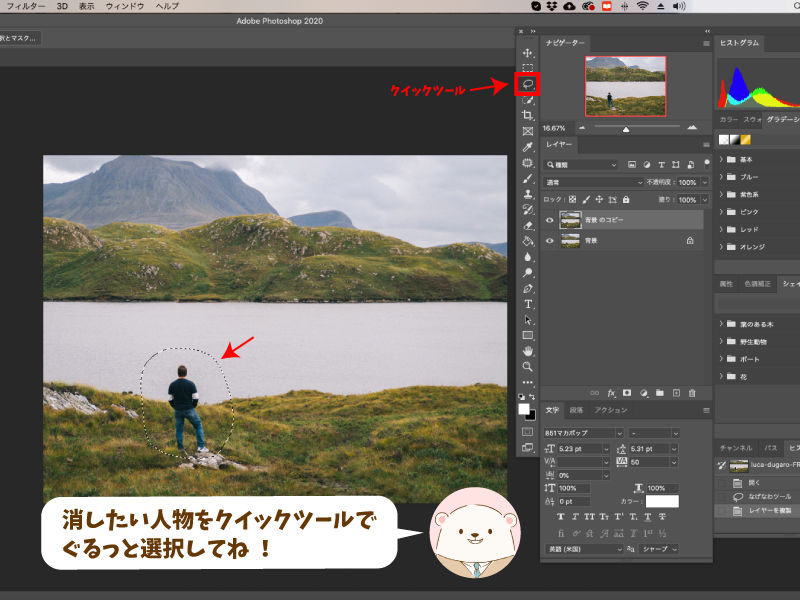Select the Crop tool
800x600 pixels.
pyautogui.click(x=528, y=115)
